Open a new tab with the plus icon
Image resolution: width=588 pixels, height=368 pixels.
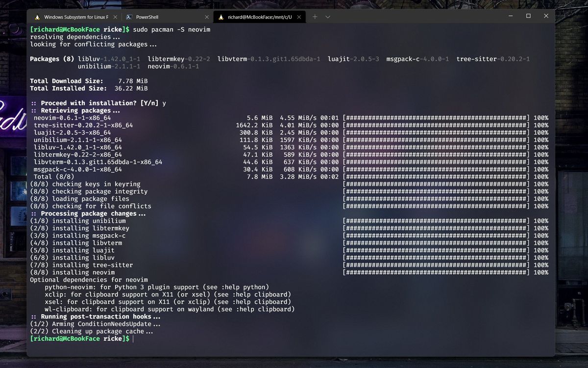tap(316, 16)
